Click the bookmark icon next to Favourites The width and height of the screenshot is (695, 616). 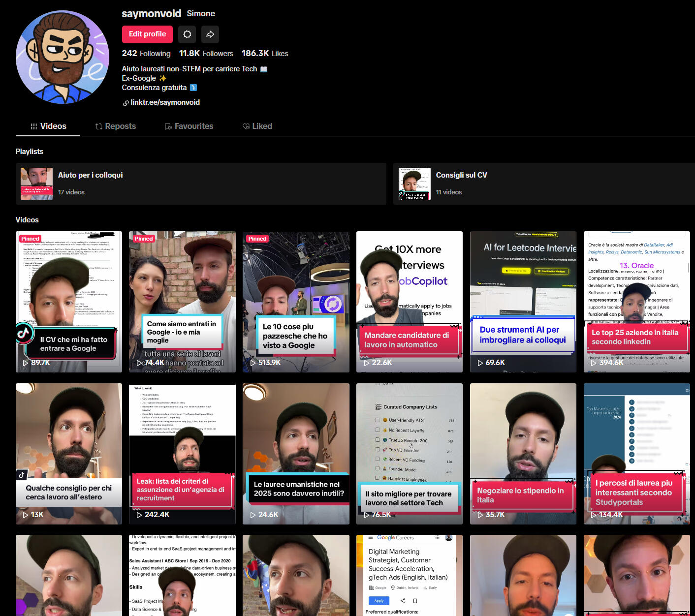coord(167,126)
